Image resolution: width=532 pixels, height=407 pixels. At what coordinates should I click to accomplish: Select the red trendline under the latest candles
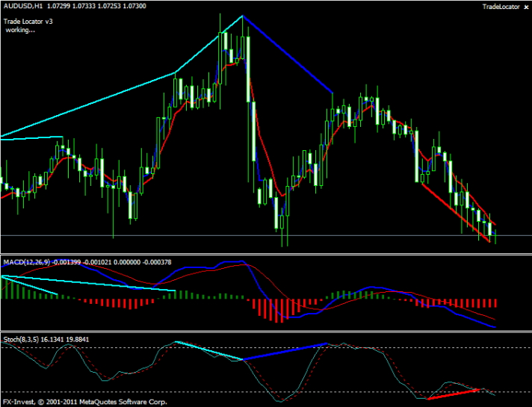click(455, 213)
